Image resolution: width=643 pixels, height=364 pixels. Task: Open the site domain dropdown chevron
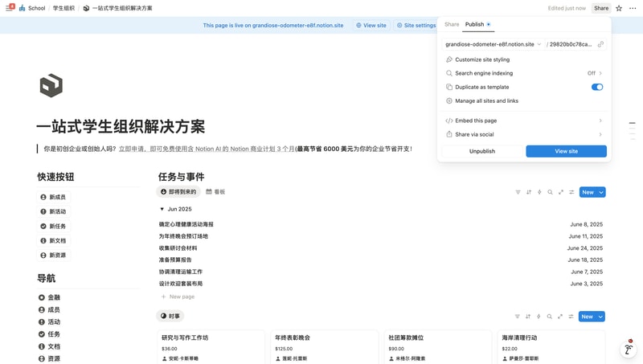539,44
